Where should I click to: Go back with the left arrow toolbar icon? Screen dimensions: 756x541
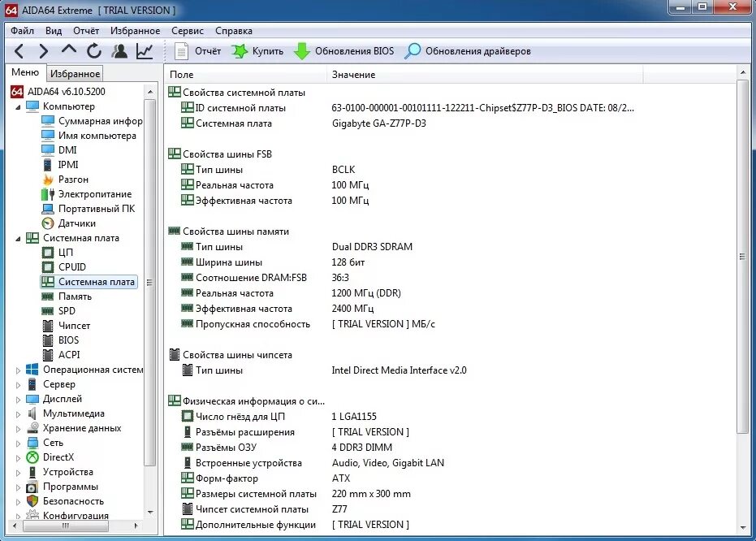pos(19,51)
